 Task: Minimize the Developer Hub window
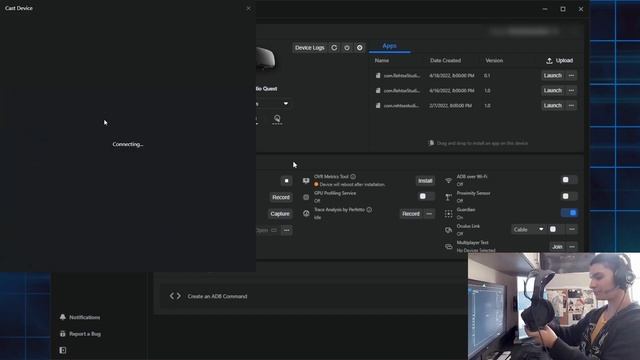click(x=545, y=9)
